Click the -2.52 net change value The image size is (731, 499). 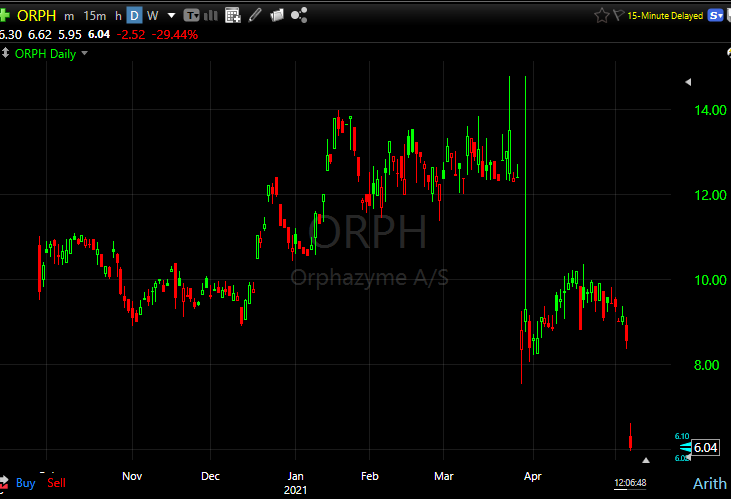click(x=131, y=35)
